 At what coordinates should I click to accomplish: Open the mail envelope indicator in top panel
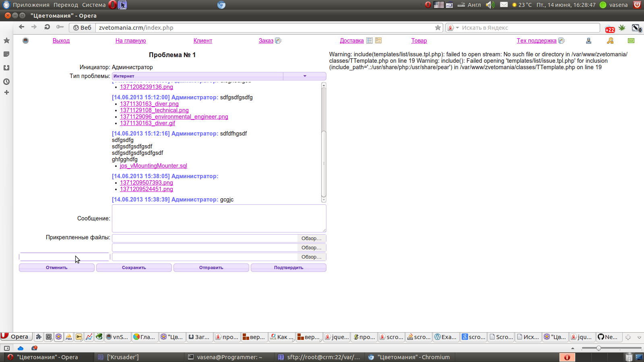tap(504, 5)
